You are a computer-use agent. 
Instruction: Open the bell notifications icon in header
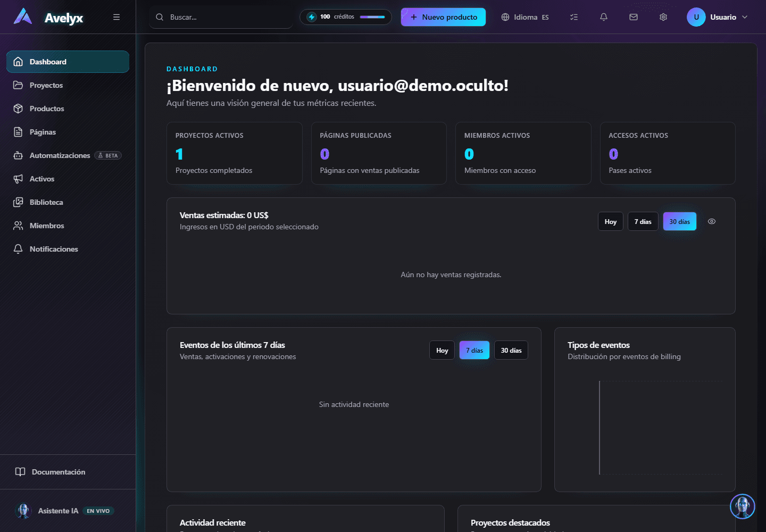point(604,17)
